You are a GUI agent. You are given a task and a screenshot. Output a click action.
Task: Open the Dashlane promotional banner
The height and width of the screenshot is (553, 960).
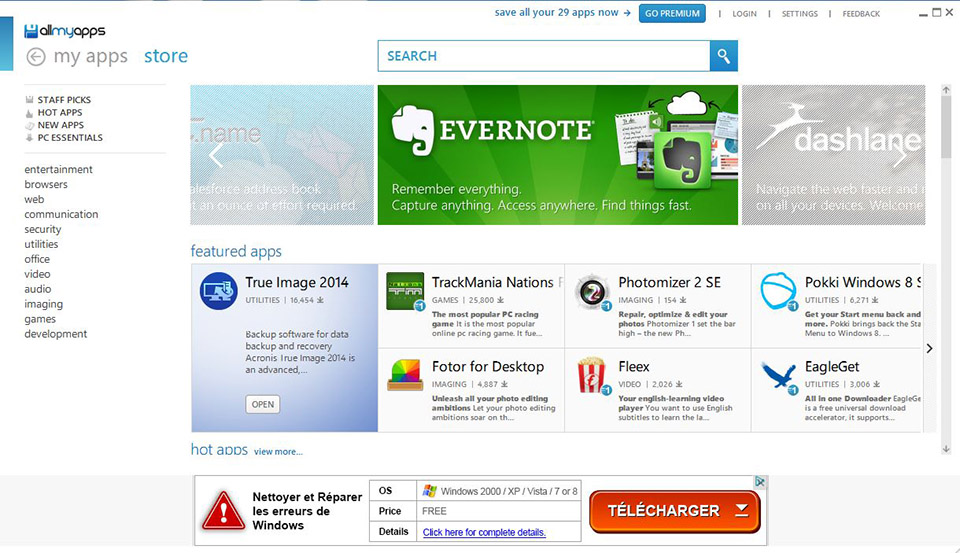834,155
